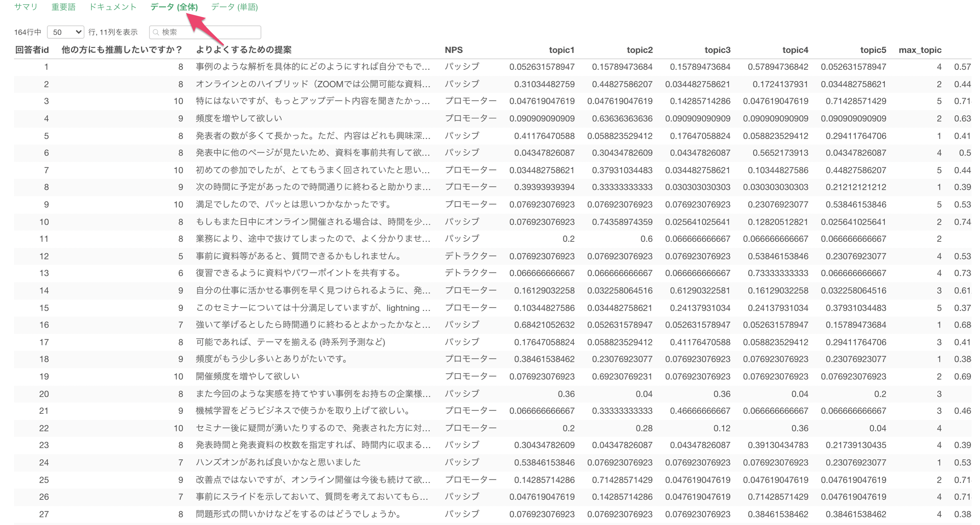980x525 pixels.
Task: Click the topic1 column header
Action: pyautogui.click(x=562, y=50)
